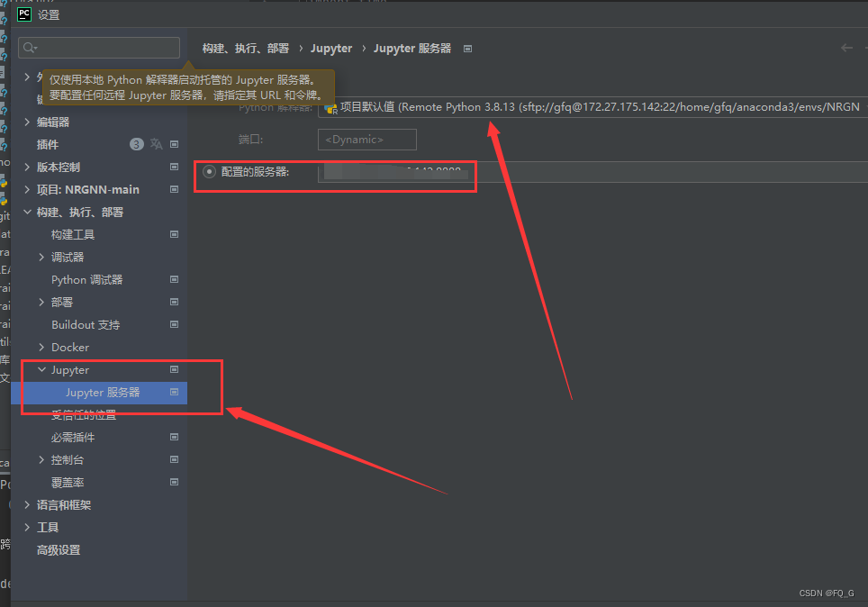Click the project-scope icon on 版本控制 row
Screen dimensions: 868x607
pos(175,167)
